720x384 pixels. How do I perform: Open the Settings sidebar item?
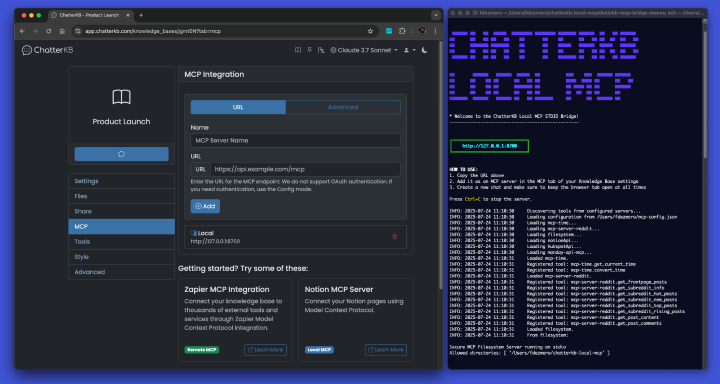pyautogui.click(x=121, y=181)
